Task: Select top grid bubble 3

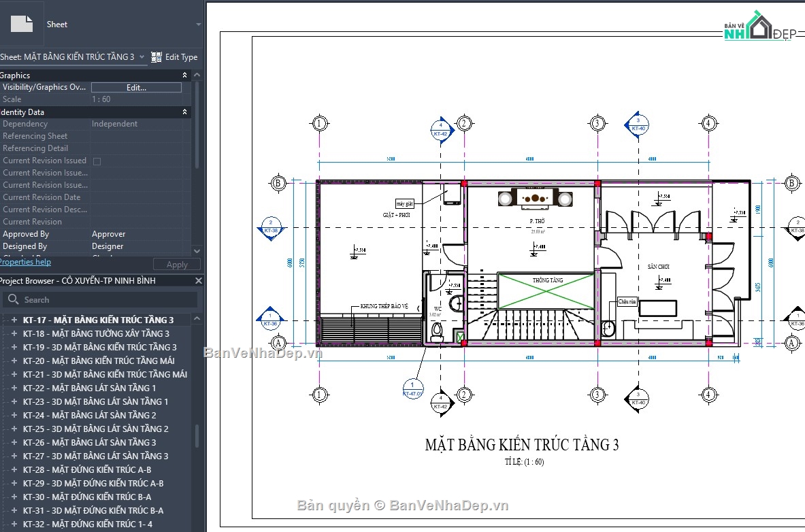Action: [597, 123]
